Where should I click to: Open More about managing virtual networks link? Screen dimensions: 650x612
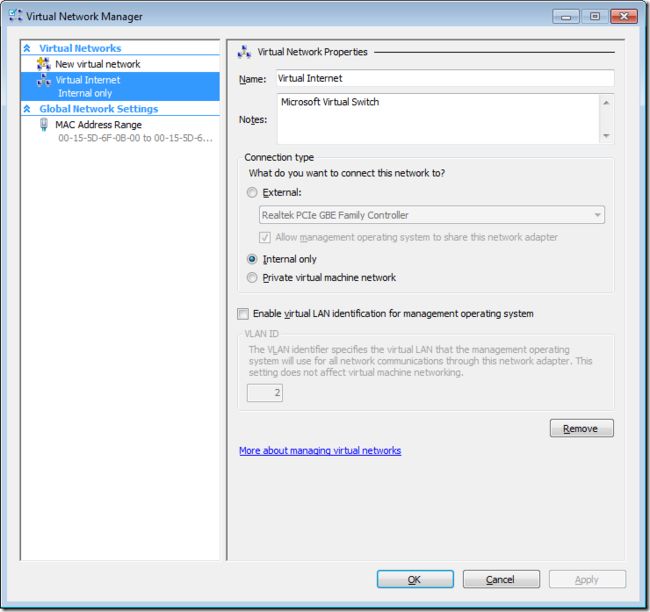(x=320, y=450)
